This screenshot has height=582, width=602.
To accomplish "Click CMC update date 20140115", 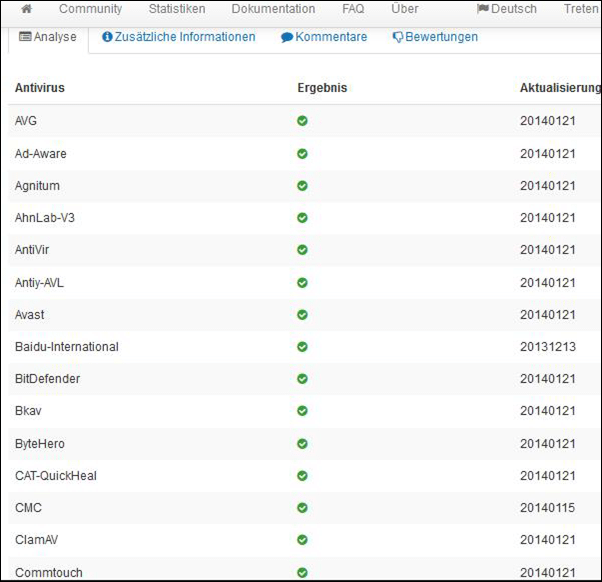I will [x=547, y=508].
